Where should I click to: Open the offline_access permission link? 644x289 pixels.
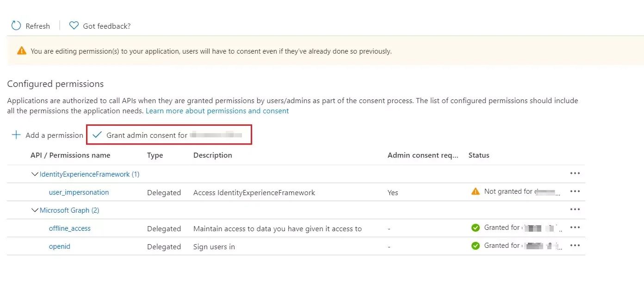tap(69, 228)
